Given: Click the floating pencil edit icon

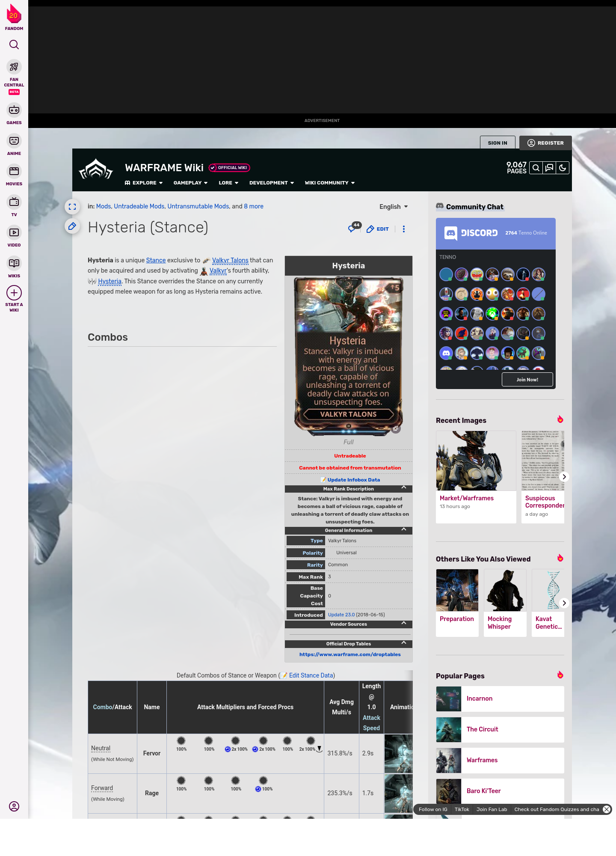Looking at the screenshot, I should pos(72,226).
